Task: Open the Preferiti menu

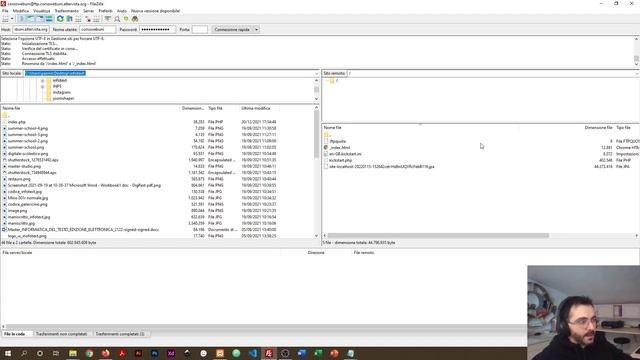Action: [x=106, y=11]
